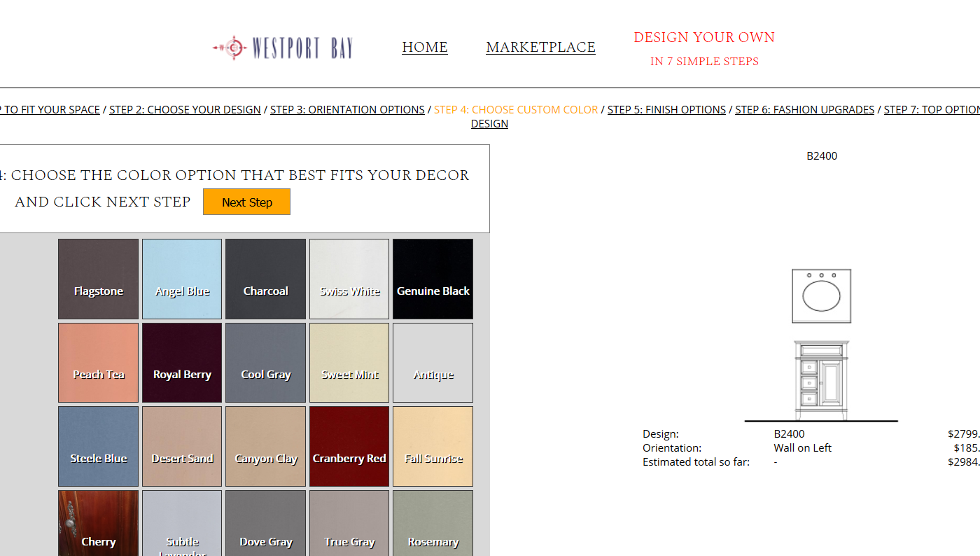Click the Westport Bay logo
Screen dimensions: 980x556
pyautogui.click(x=283, y=48)
